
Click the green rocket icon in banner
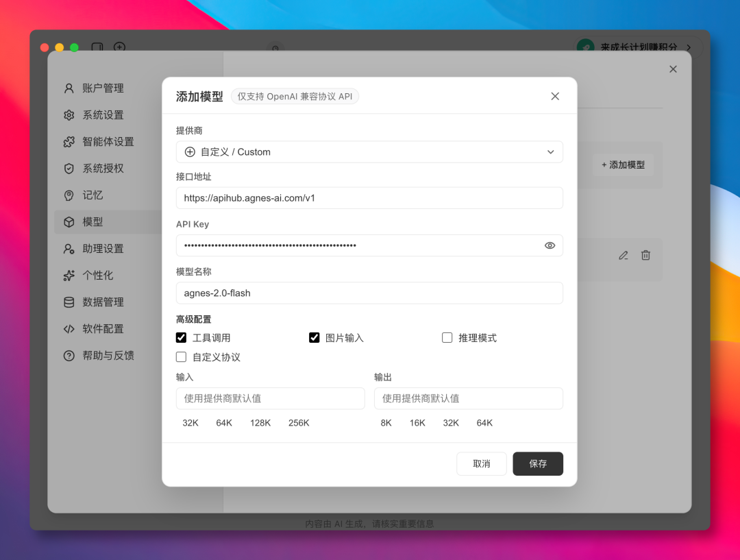tap(586, 47)
